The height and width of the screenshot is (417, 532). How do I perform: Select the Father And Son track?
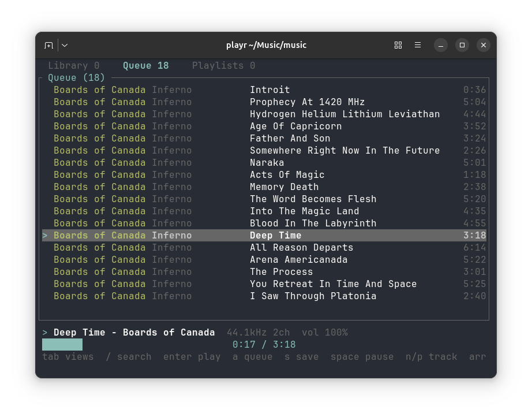tap(264, 138)
